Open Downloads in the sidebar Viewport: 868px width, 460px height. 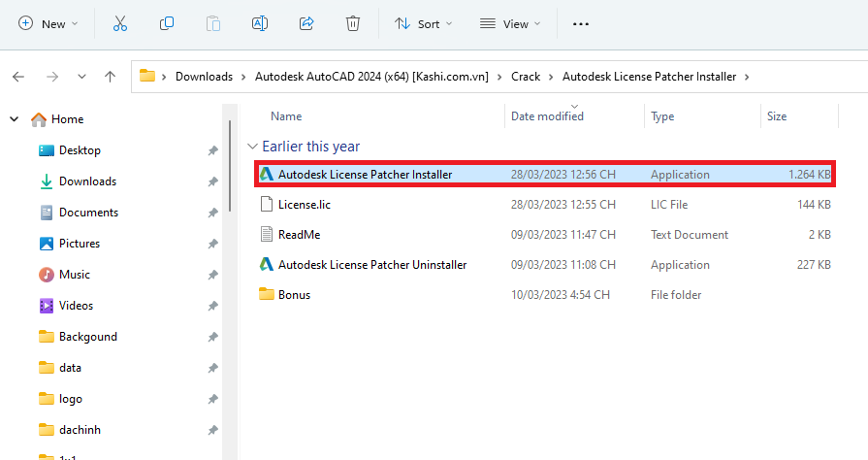87,181
